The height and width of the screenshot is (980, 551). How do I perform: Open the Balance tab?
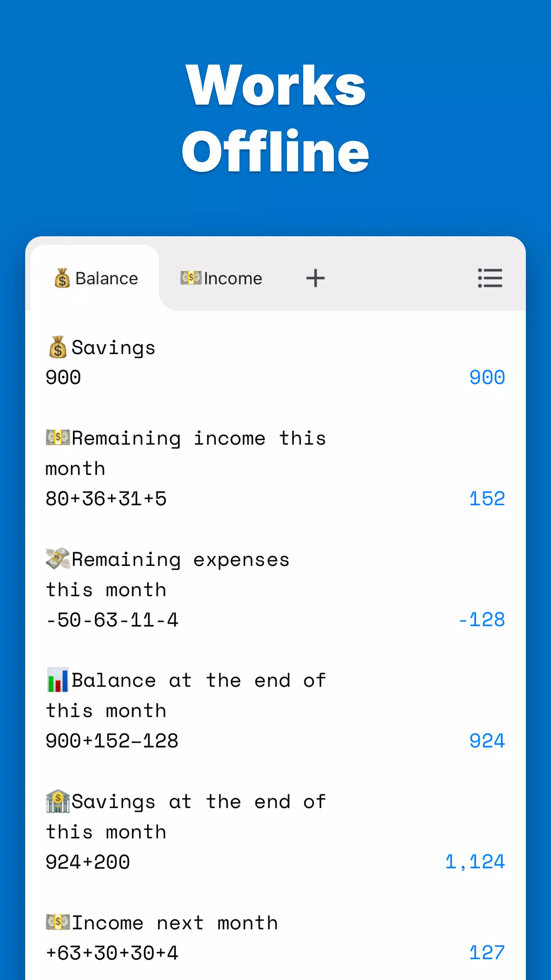(x=95, y=278)
